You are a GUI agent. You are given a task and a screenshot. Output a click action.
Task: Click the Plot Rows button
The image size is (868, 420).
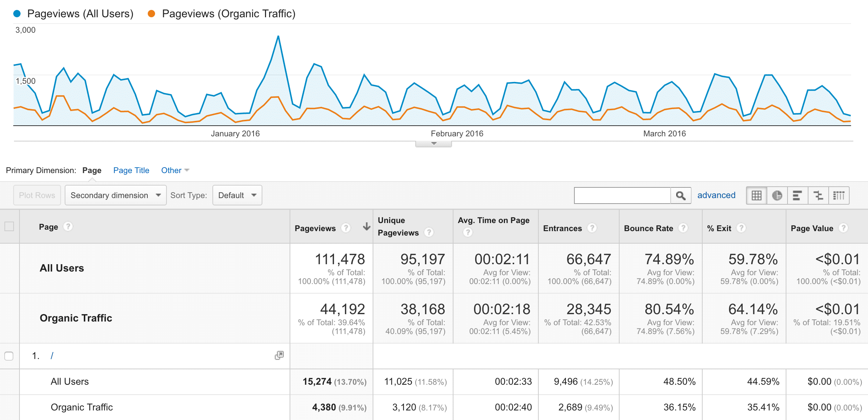37,195
